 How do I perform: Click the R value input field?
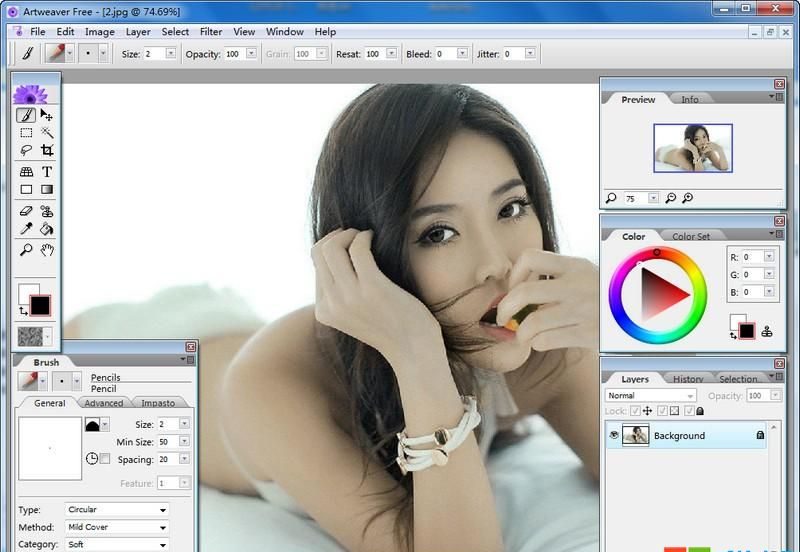753,257
